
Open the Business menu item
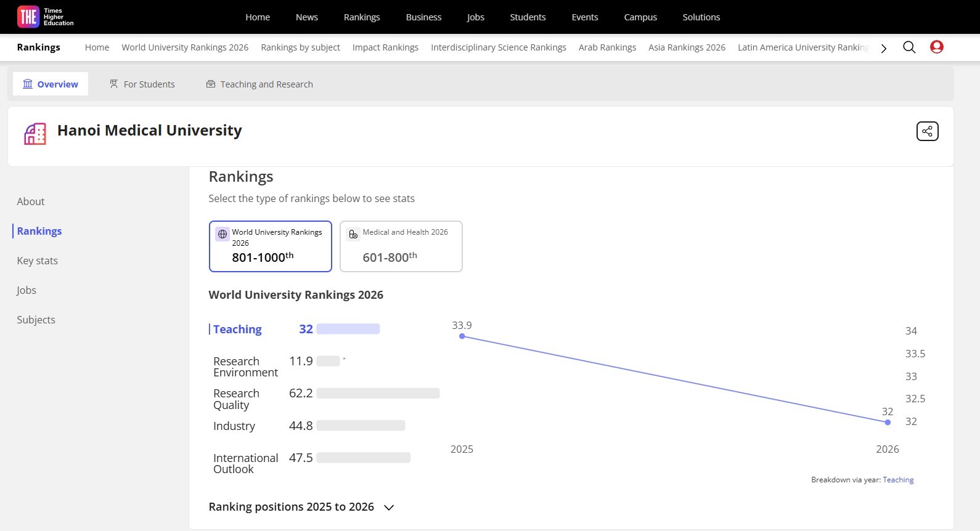coord(423,17)
